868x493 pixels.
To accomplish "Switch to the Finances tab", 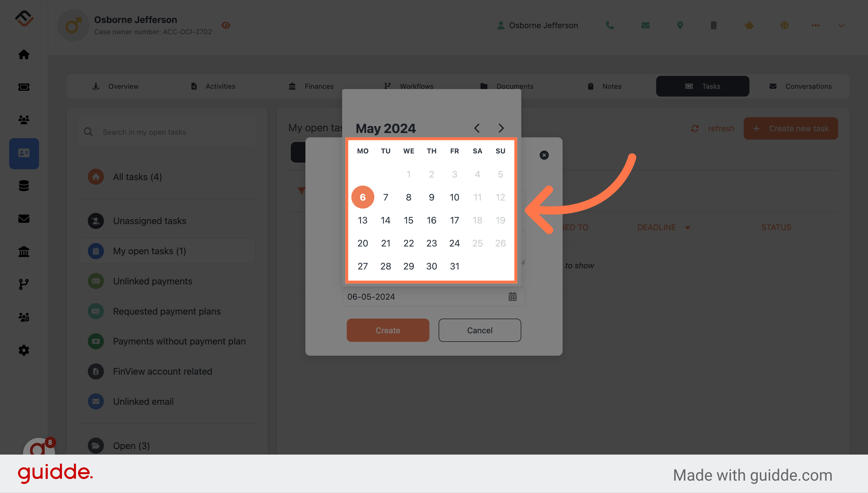I will pos(318,86).
